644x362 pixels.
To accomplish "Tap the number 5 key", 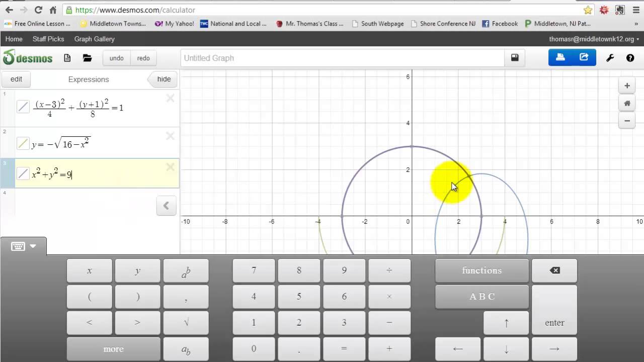I will 299,297.
